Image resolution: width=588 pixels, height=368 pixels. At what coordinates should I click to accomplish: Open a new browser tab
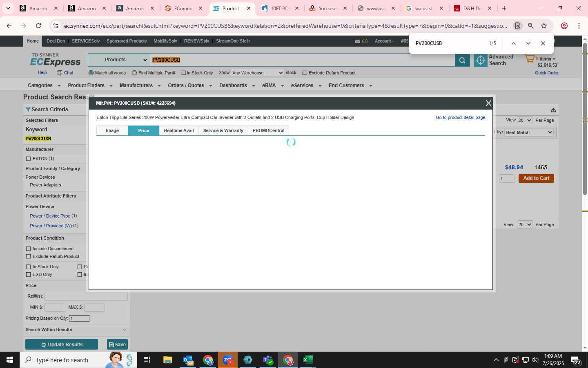click(504, 8)
